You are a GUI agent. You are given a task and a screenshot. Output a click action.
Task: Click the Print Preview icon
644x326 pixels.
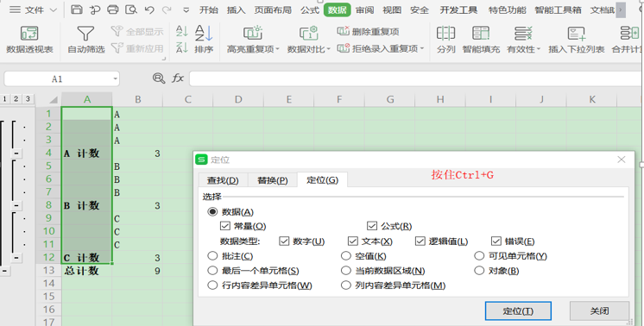pos(131,9)
